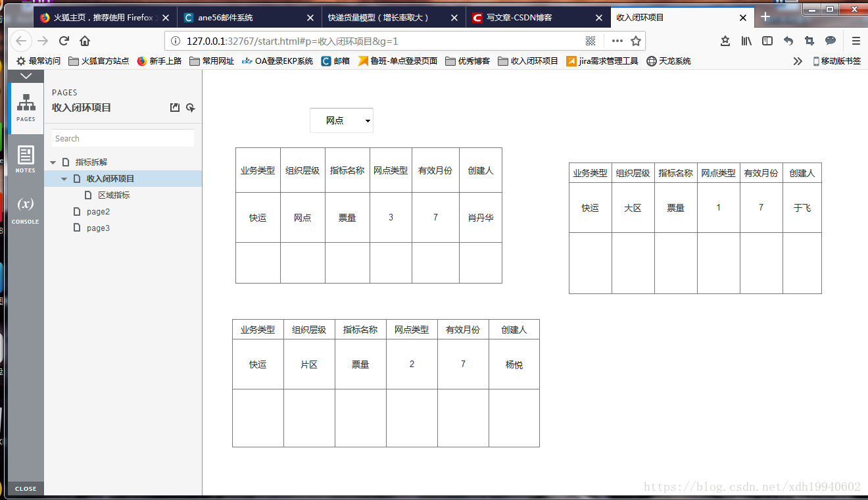Viewport: 868px width, 500px height.
Task: Go back with the browser back arrow
Action: click(x=21, y=41)
